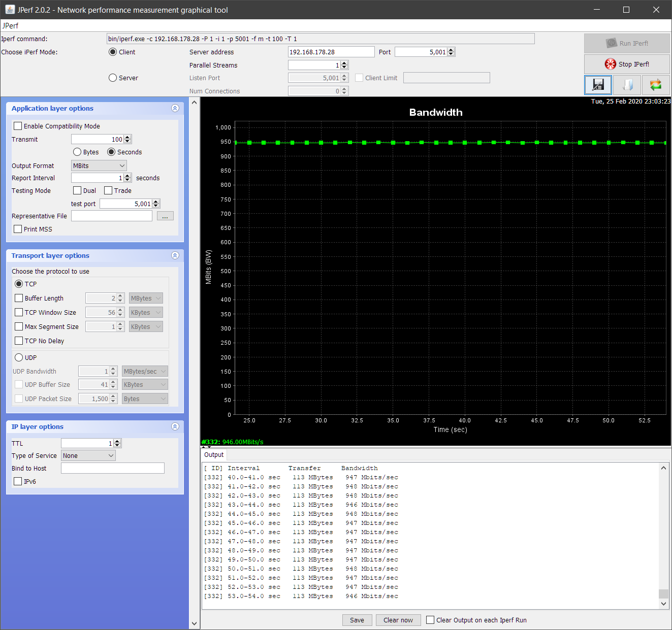Click the Transmit value field showing 100
Image resolution: width=672 pixels, height=630 pixels.
(98, 139)
